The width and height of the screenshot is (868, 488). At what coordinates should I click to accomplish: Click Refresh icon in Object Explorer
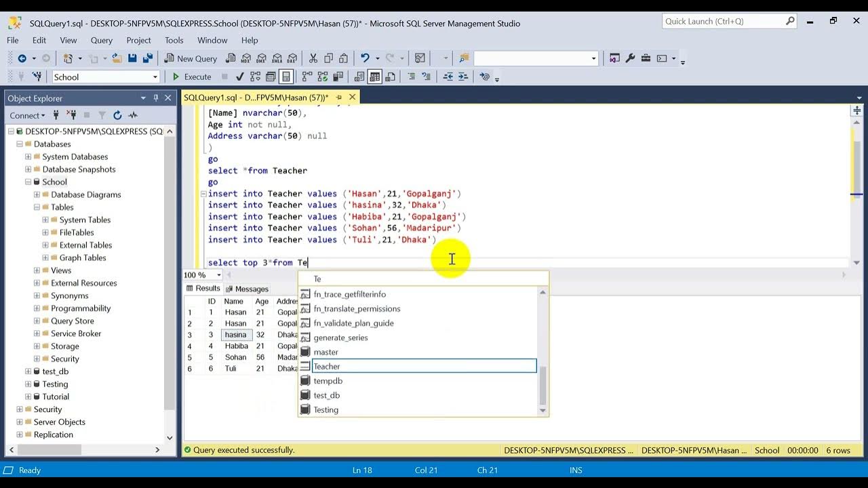tap(117, 115)
